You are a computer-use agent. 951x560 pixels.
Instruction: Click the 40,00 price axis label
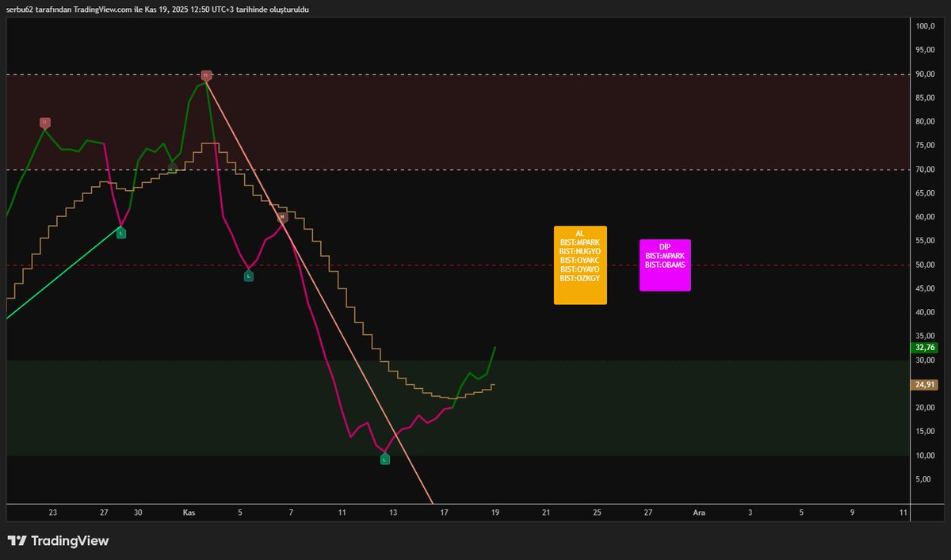(x=926, y=312)
